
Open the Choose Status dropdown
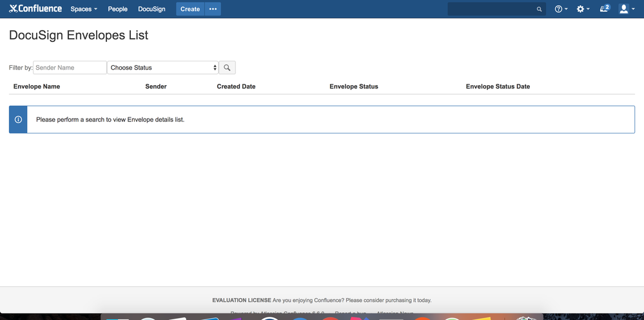[162, 68]
